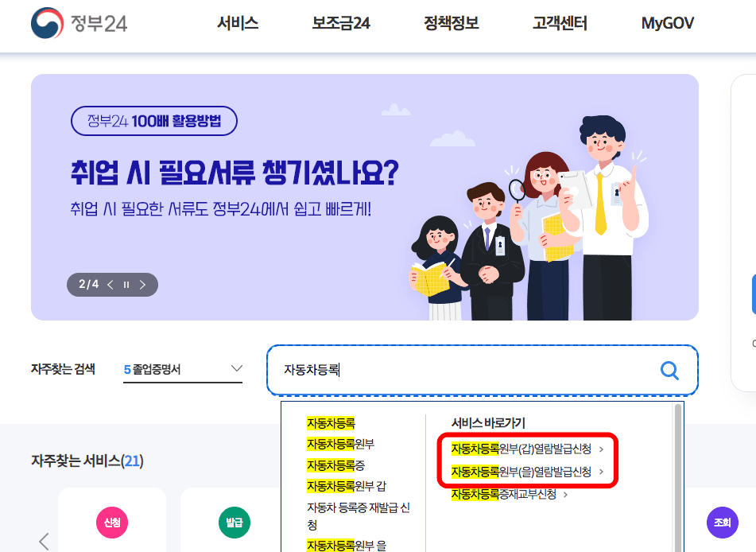Viewport: 756px width, 552px height.
Task: Click the pink 신청 badge icon
Action: point(112,522)
